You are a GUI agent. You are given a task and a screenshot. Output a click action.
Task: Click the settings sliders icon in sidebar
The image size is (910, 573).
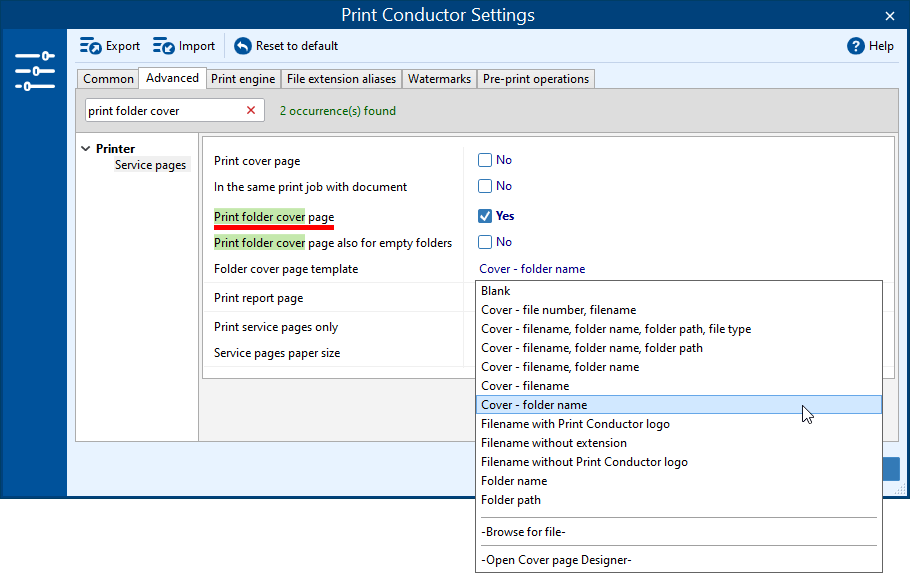pyautogui.click(x=35, y=72)
